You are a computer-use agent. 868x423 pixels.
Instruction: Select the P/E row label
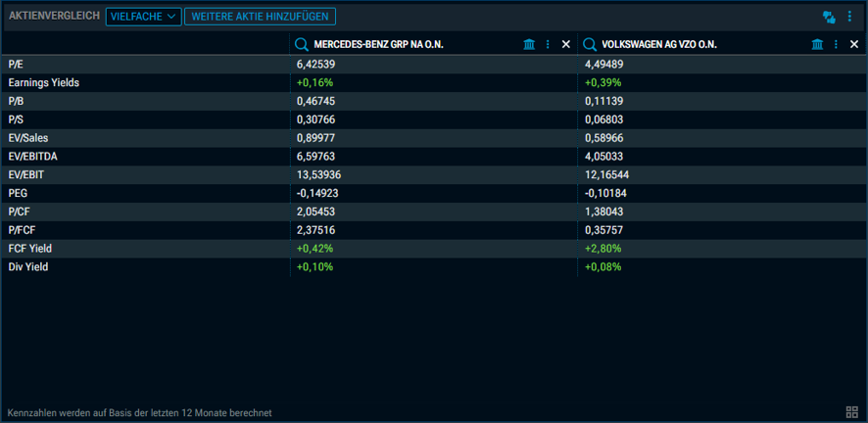[16, 65]
